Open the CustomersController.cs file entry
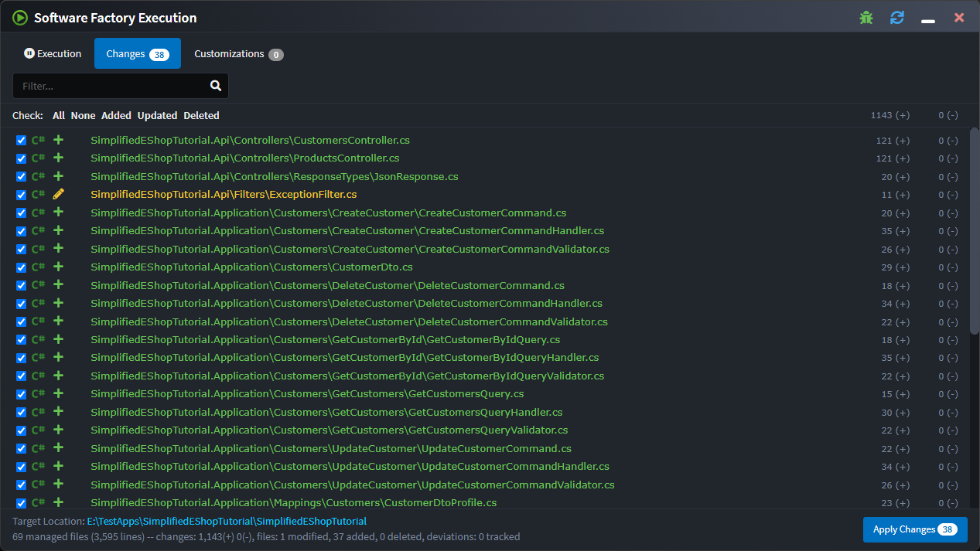 pos(250,140)
